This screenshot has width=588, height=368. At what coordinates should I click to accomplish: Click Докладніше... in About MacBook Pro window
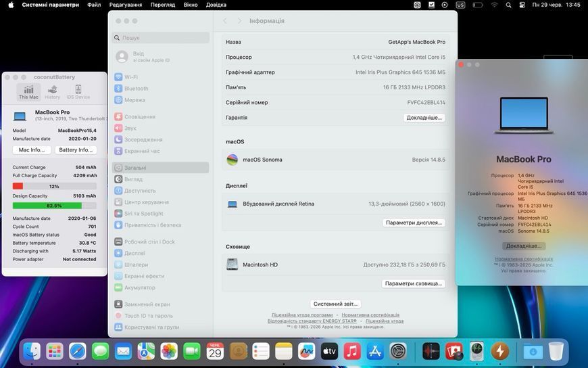point(524,246)
